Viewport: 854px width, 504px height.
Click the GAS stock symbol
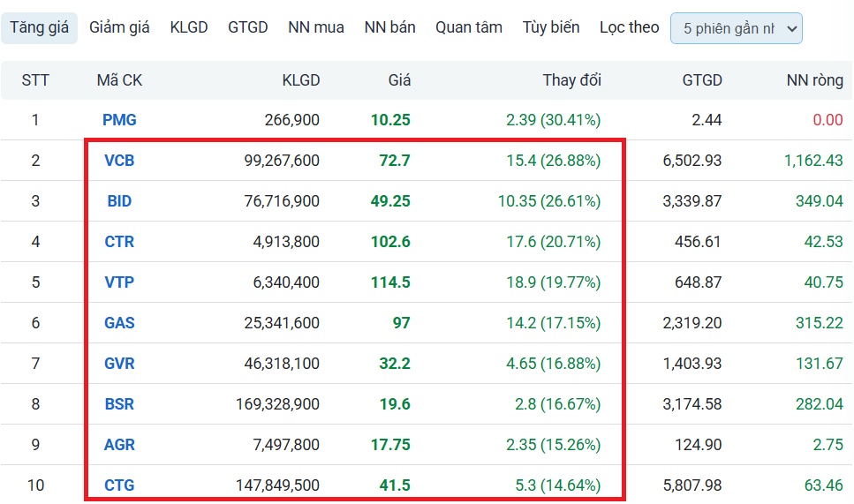click(x=119, y=323)
